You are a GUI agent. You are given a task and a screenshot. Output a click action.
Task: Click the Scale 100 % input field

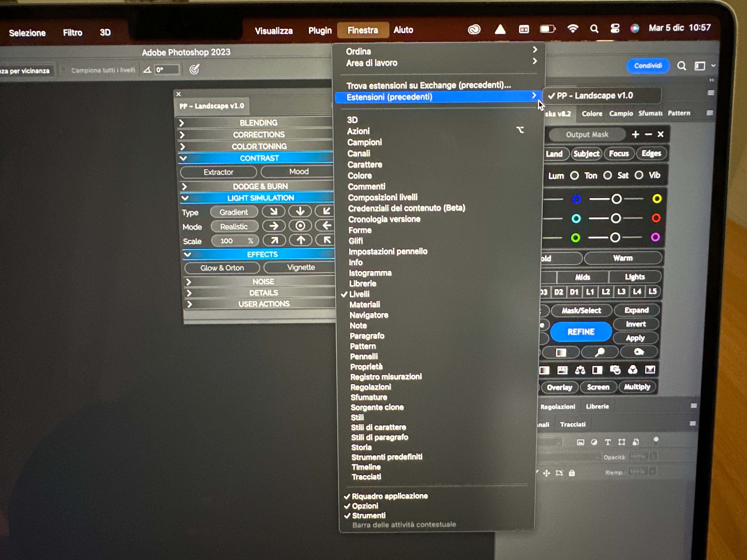click(235, 241)
